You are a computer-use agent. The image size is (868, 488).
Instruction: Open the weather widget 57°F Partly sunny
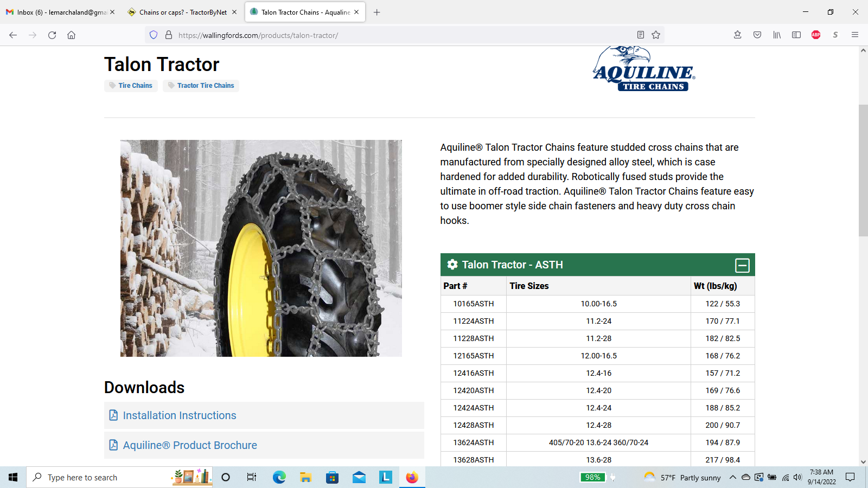[x=682, y=477]
